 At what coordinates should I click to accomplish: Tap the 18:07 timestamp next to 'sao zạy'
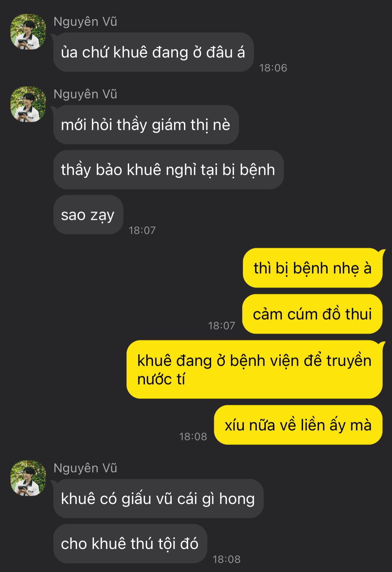142,230
